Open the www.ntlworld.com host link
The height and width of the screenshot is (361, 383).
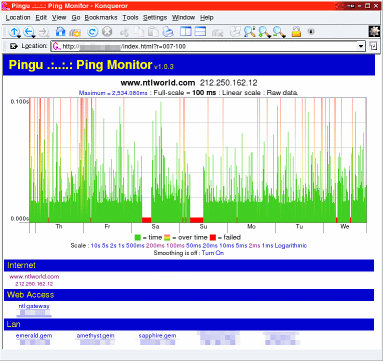tap(34, 276)
